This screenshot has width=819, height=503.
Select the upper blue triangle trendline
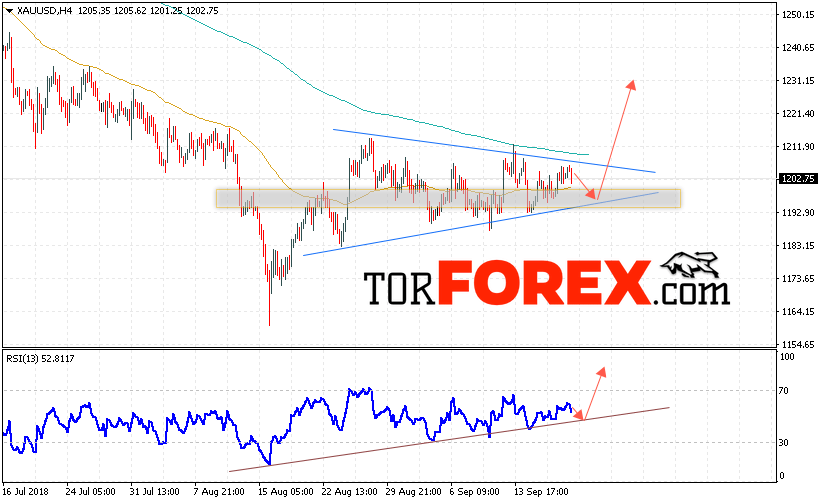coord(494,150)
